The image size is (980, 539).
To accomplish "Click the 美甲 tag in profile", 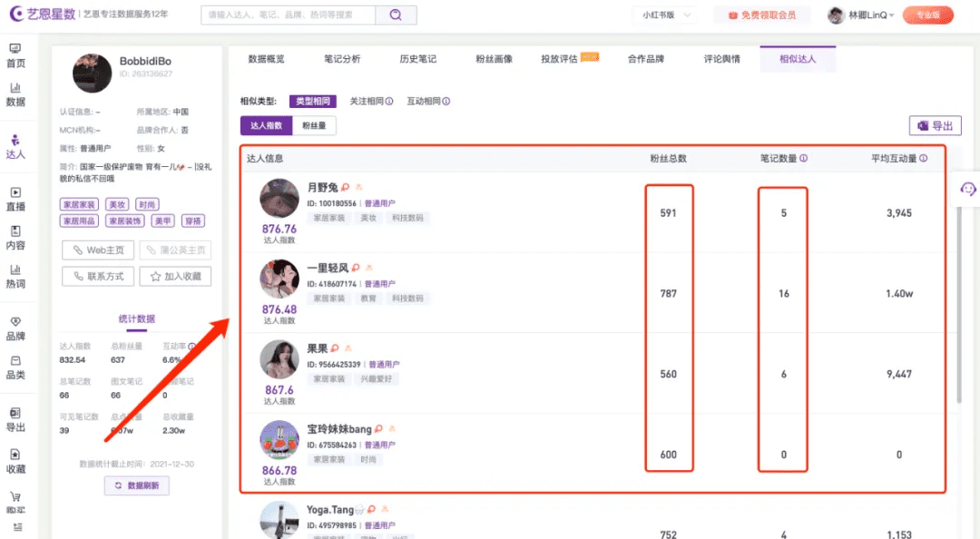I will (163, 220).
